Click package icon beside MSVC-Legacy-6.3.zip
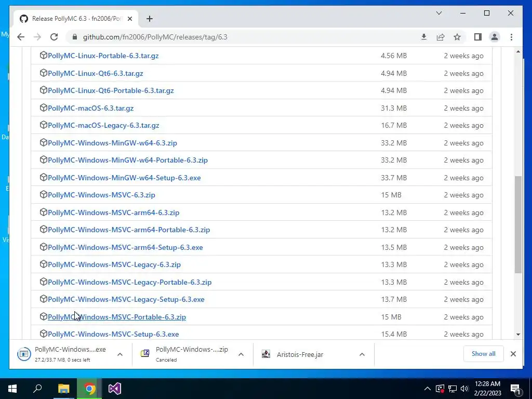 click(x=44, y=264)
